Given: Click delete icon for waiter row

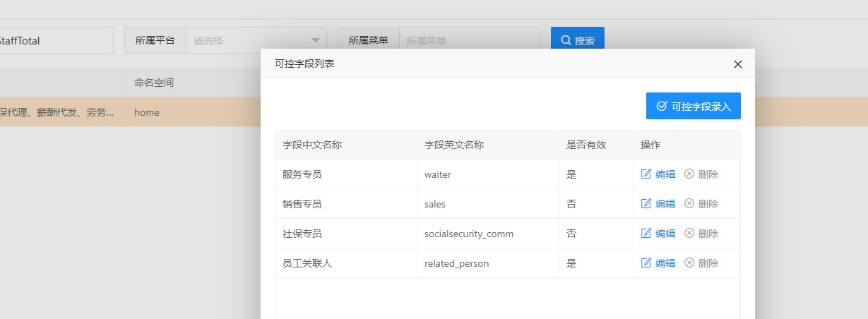Looking at the screenshot, I should [689, 174].
